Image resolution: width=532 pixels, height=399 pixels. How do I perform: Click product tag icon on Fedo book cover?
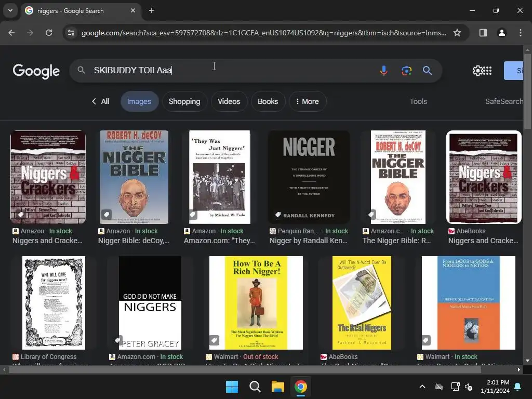[x=193, y=215]
